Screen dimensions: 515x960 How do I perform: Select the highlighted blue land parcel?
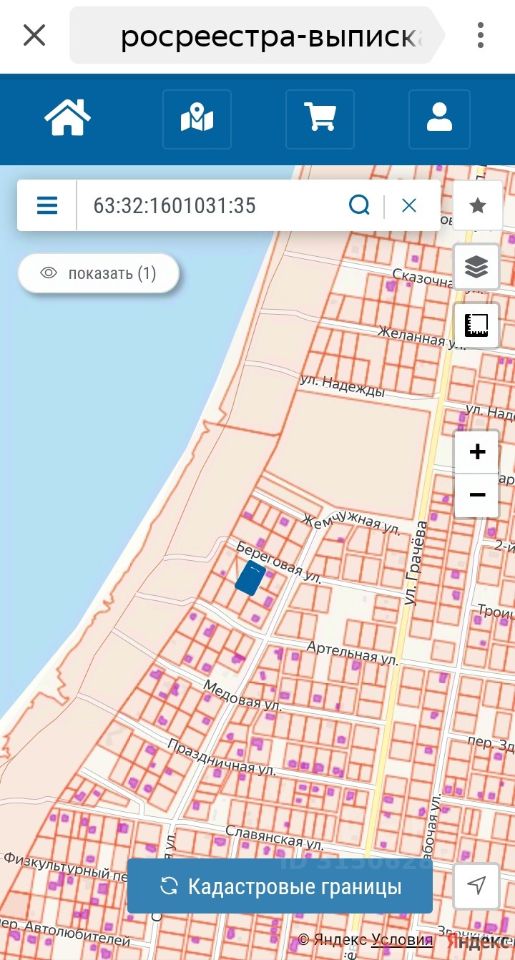tap(250, 579)
